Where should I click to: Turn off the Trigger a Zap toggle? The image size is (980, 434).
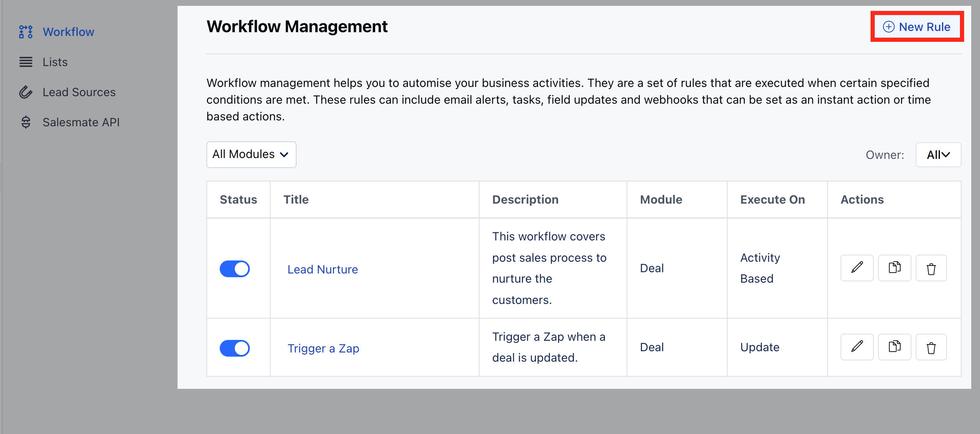[235, 348]
